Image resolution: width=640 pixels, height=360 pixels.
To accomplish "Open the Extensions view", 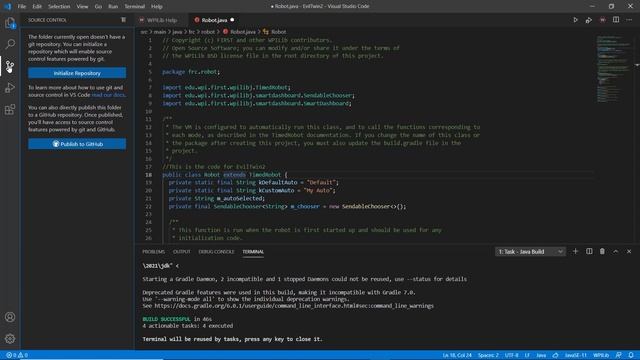I will coord(10,109).
